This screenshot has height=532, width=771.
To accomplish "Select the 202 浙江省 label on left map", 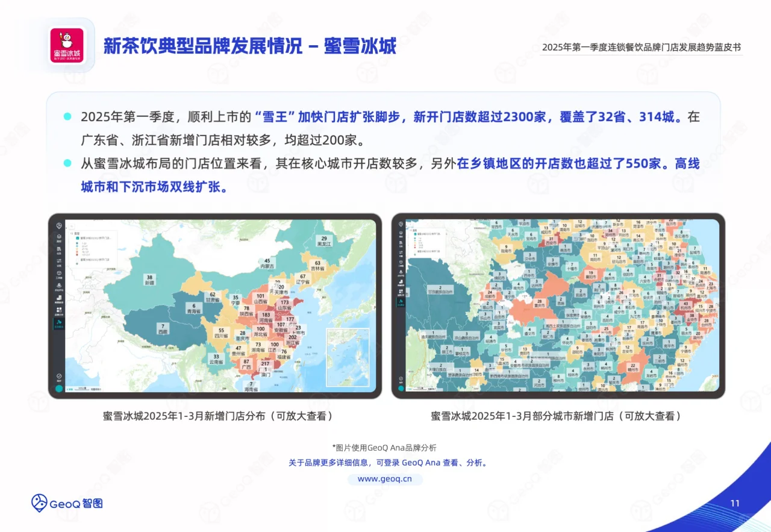I will click(x=293, y=340).
